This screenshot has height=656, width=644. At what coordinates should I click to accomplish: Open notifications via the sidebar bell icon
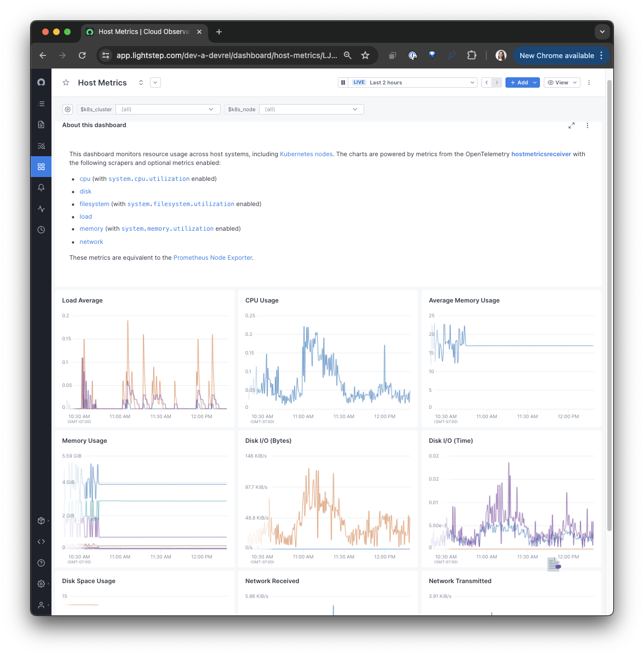41,187
